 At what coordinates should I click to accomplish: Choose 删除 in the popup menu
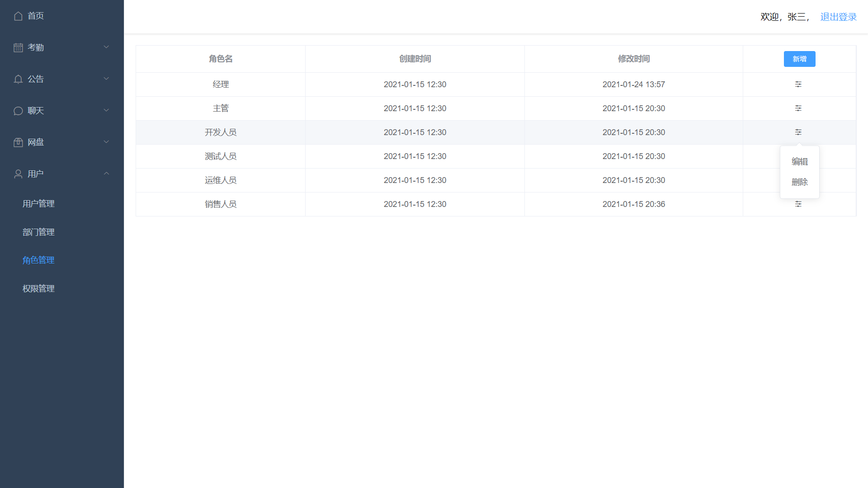[x=799, y=182]
